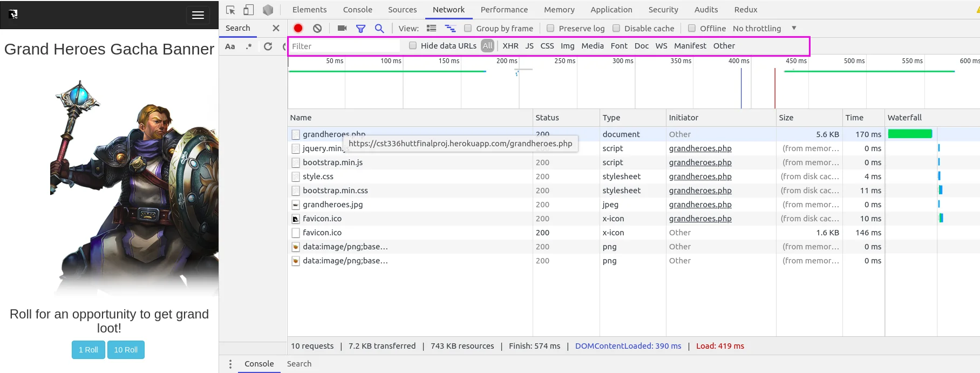Image resolution: width=980 pixels, height=373 pixels.
Task: Open the console drawer three-dot menu
Action: (x=230, y=364)
